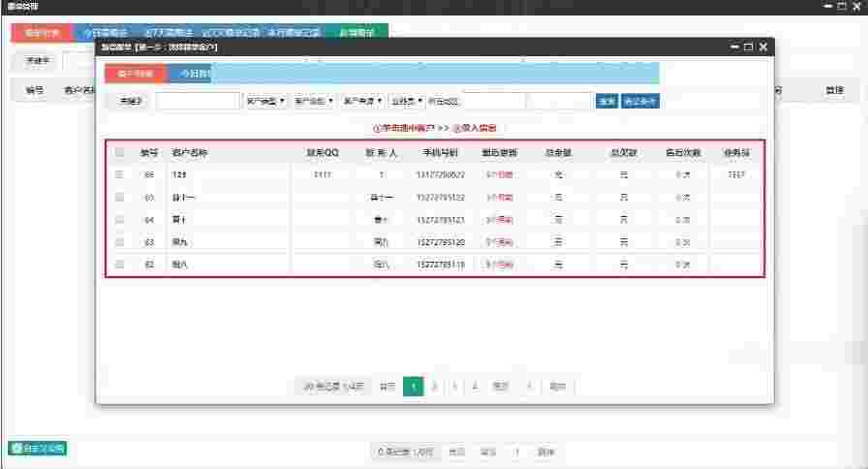Click red last-update text in row 64
This screenshot has height=469, width=868.
pos(499,220)
